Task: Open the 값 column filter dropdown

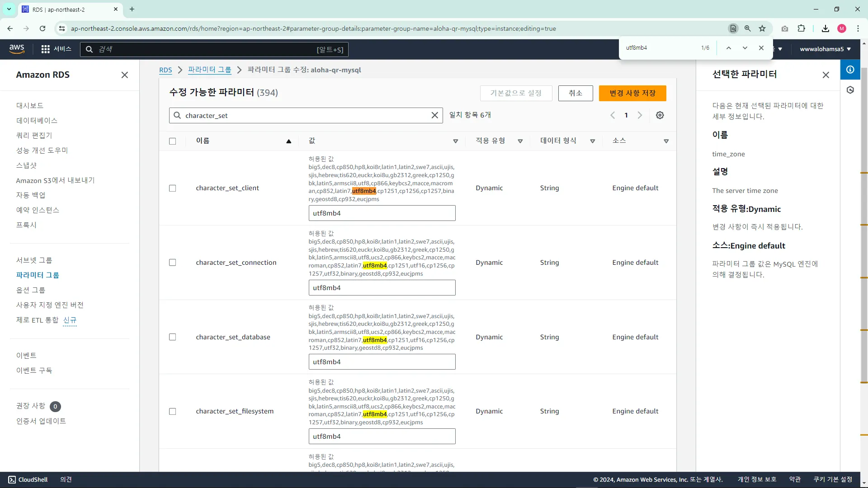Action: click(455, 141)
